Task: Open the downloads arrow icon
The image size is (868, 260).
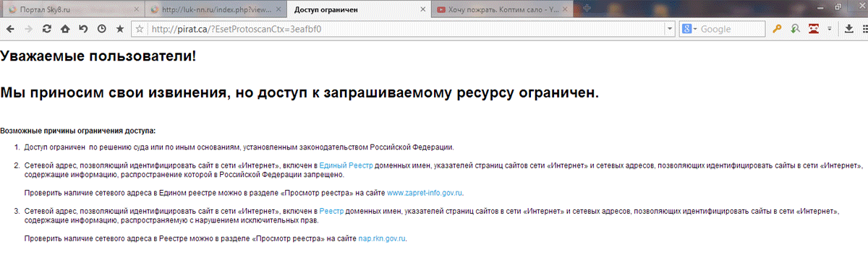Action: coord(849,30)
